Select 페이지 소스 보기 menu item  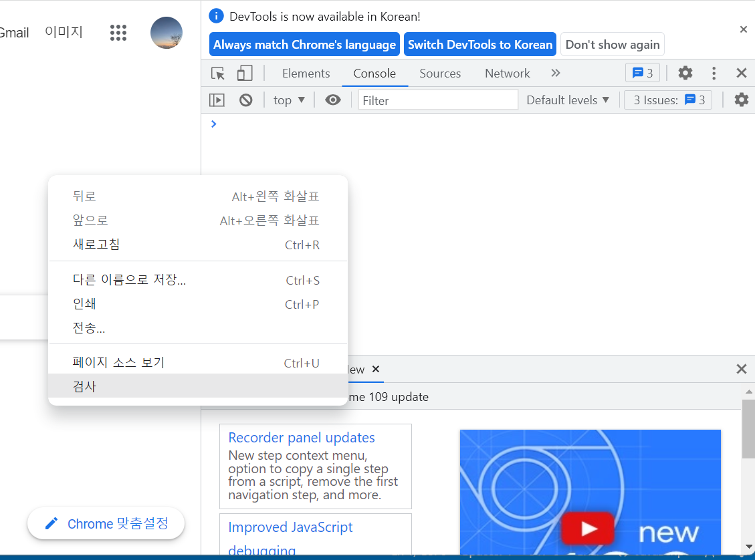point(198,362)
